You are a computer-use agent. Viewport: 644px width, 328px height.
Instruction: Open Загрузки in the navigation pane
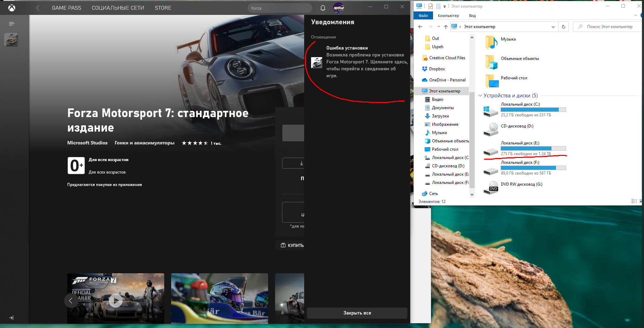[437, 116]
